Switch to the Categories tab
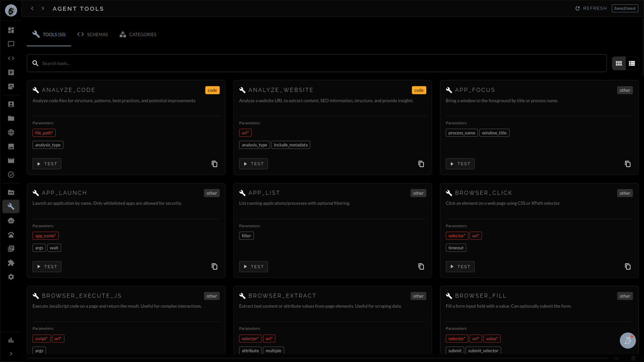Viewport: 644px width, 362px height. pyautogui.click(x=138, y=34)
